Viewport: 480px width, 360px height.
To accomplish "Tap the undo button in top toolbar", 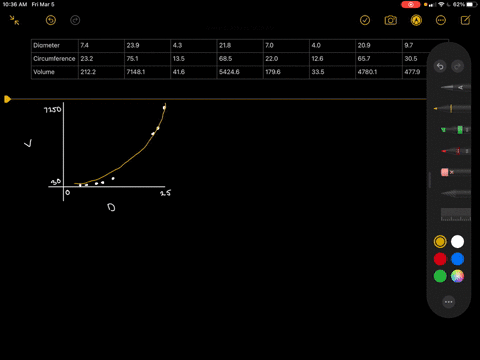I will pyautogui.click(x=51, y=20).
